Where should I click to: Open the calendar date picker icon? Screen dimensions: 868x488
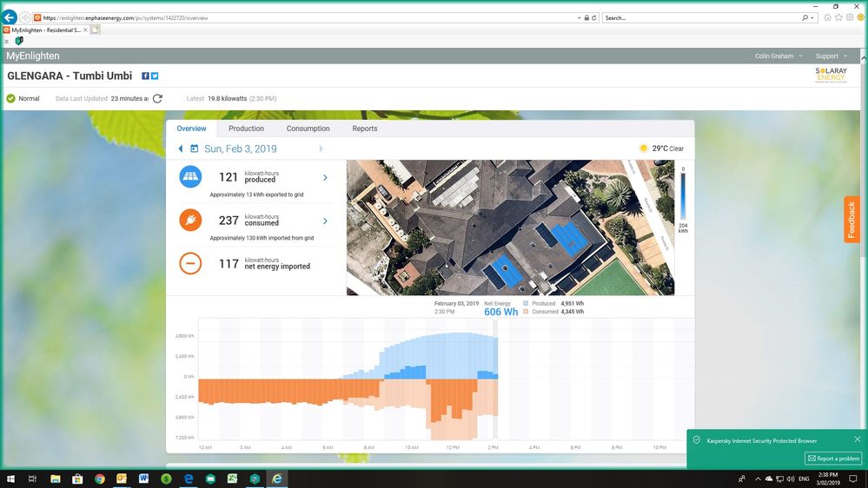point(195,148)
